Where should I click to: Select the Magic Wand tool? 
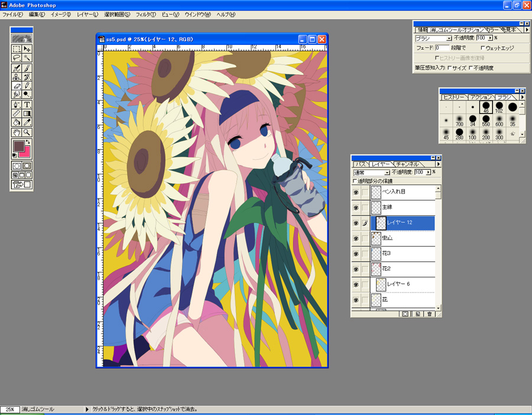[x=27, y=58]
